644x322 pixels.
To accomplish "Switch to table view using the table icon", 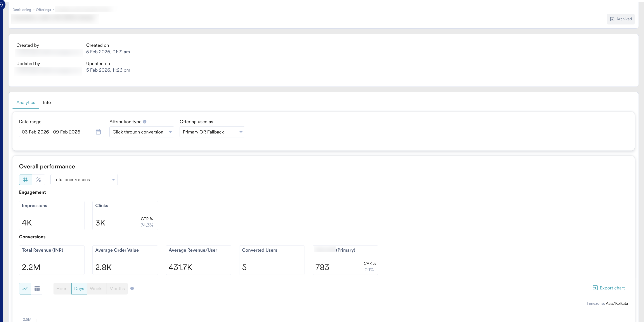I will tap(37, 288).
